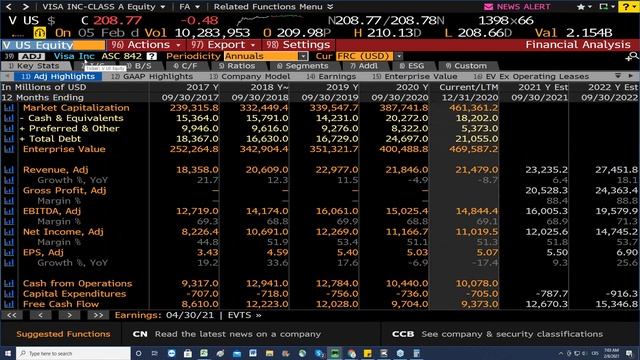
Task: Select the GAAP Highlights sub-tab
Action: [152, 76]
